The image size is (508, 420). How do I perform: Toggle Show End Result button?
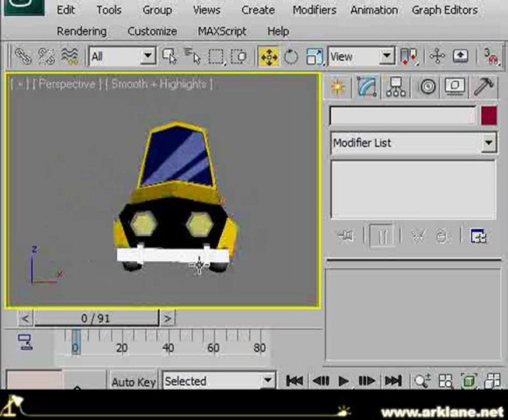click(x=382, y=236)
